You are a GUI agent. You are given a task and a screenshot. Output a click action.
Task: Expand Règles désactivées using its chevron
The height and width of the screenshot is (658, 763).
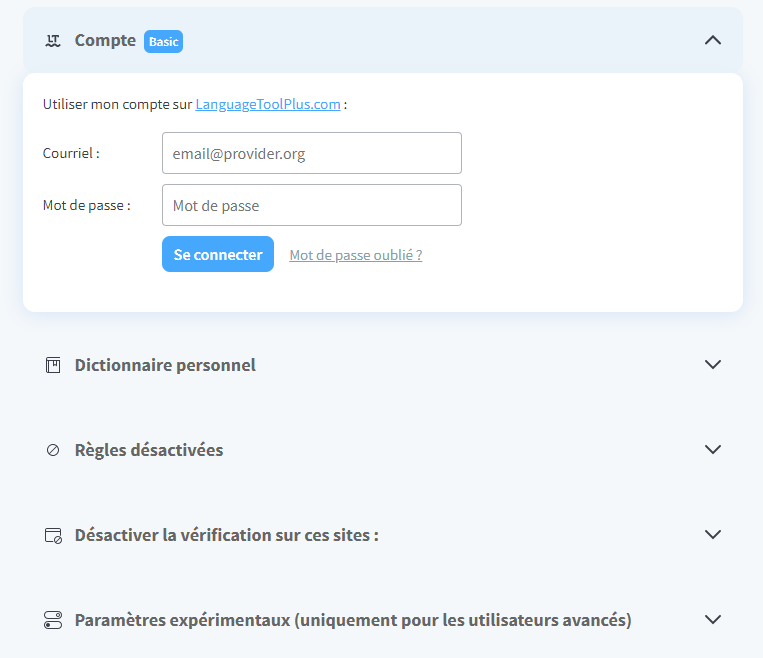[x=712, y=450]
